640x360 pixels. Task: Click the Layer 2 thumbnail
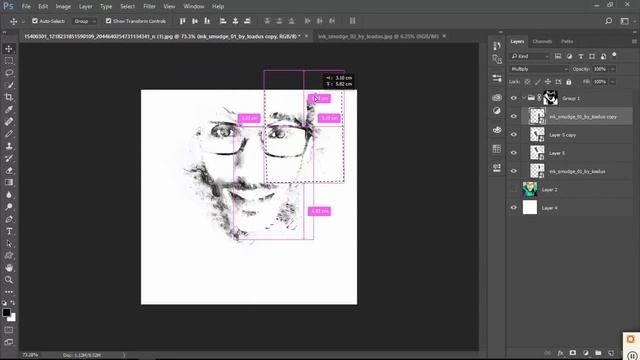(x=530, y=189)
